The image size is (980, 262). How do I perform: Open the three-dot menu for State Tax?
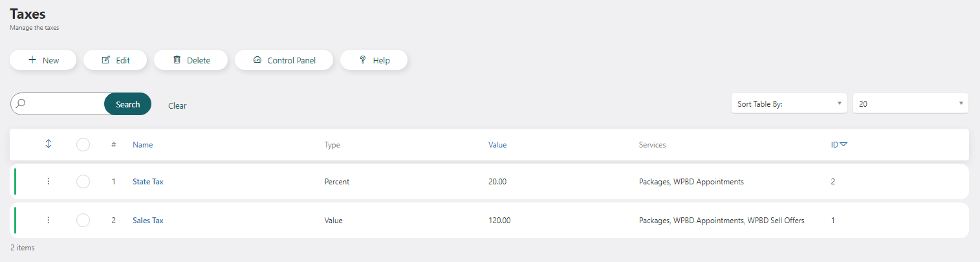tap(48, 182)
